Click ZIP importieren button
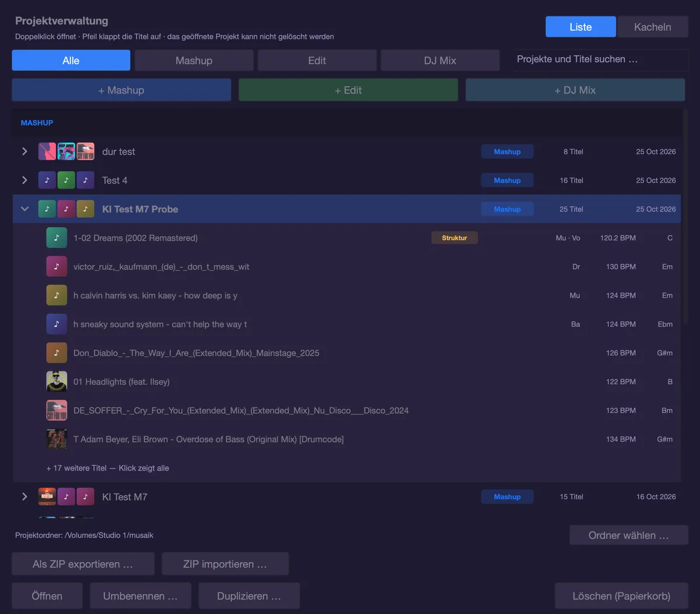The width and height of the screenshot is (700, 614). [225, 564]
